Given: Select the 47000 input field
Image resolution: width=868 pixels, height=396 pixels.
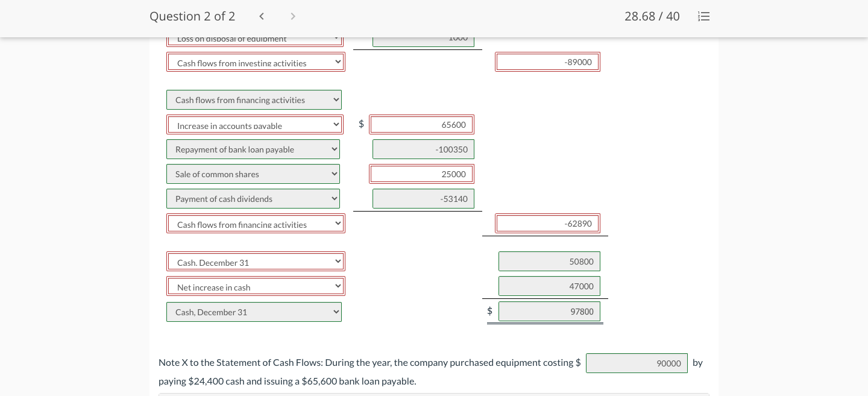Looking at the screenshot, I should pos(549,286).
